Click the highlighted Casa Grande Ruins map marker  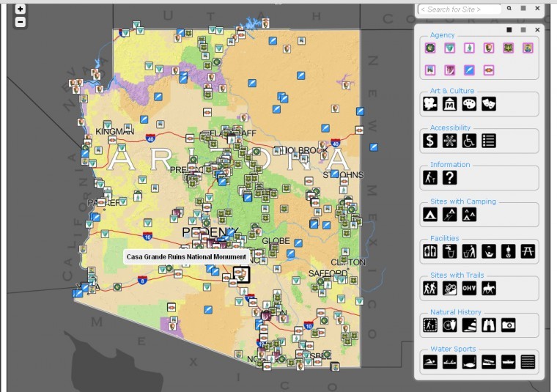pyautogui.click(x=242, y=275)
